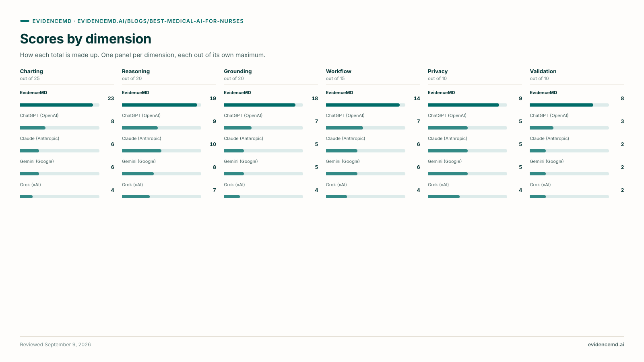644x362 pixels.
Task: Click the "out of 15" caption
Action: [x=335, y=79]
